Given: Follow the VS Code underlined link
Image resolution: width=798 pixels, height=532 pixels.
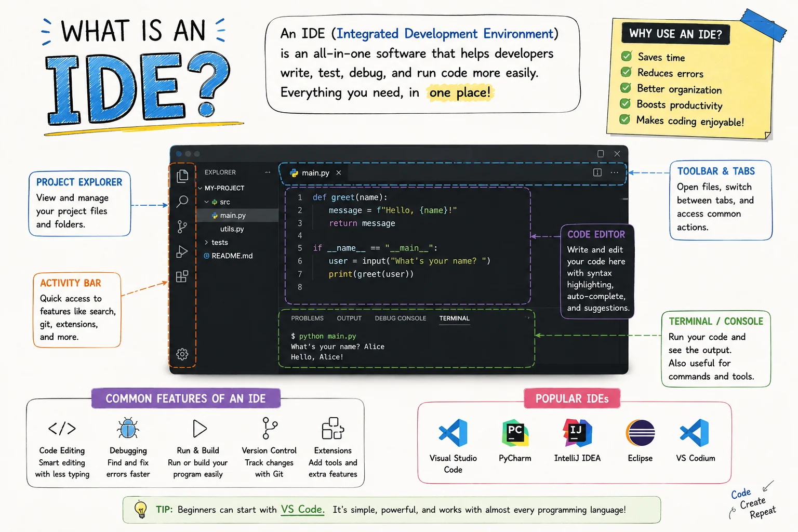Looking at the screenshot, I should click(302, 510).
